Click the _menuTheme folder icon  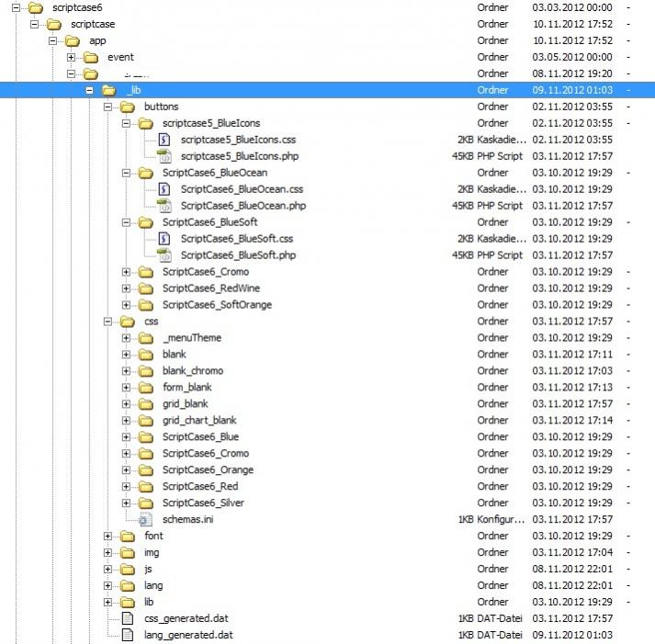[x=146, y=338]
